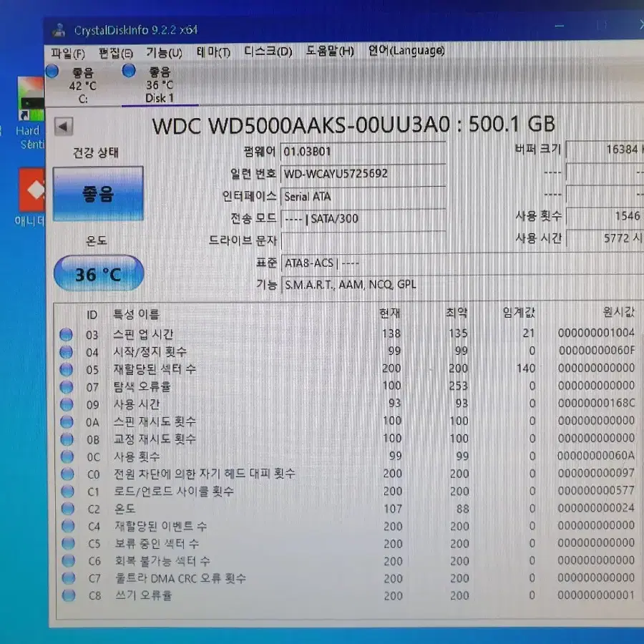Image resolution: width=644 pixels, height=644 pixels.
Task: Click status dot for C6 회복 불가능 섹터 수
Action: pos(68,560)
